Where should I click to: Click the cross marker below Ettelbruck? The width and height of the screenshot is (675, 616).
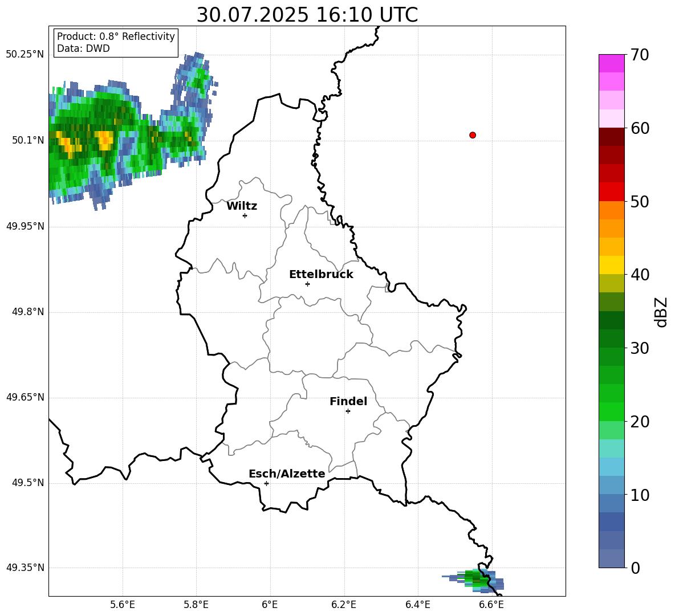[x=307, y=284]
